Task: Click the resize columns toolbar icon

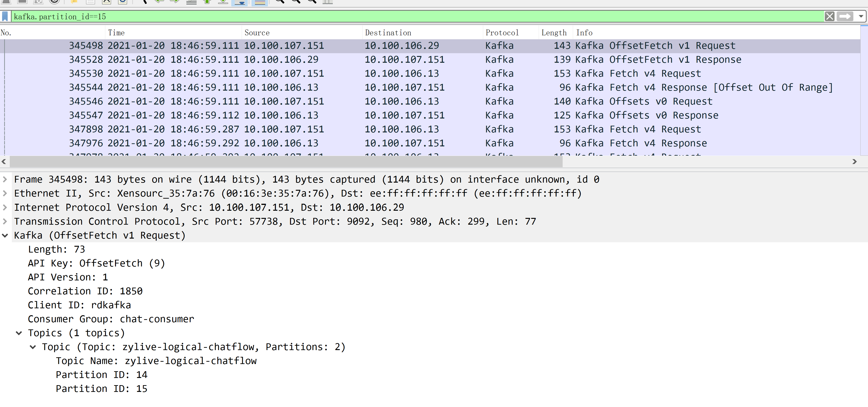Action: coord(327,1)
